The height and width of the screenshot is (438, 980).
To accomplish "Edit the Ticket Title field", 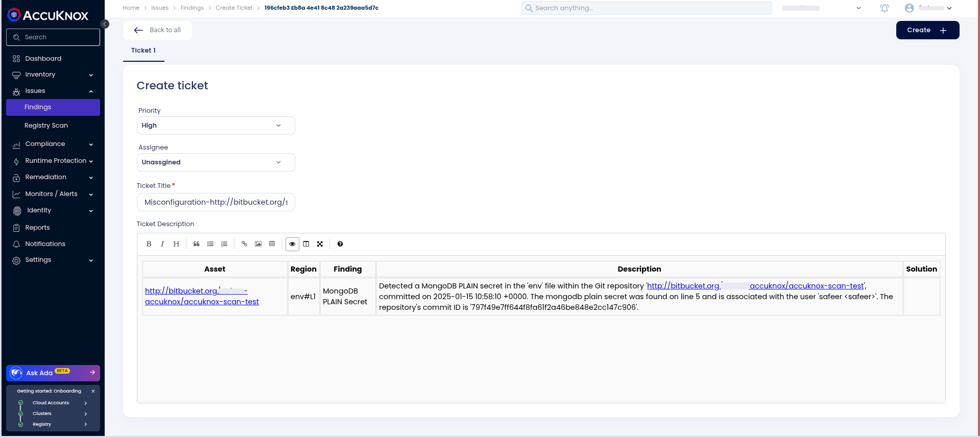I will click(x=216, y=202).
